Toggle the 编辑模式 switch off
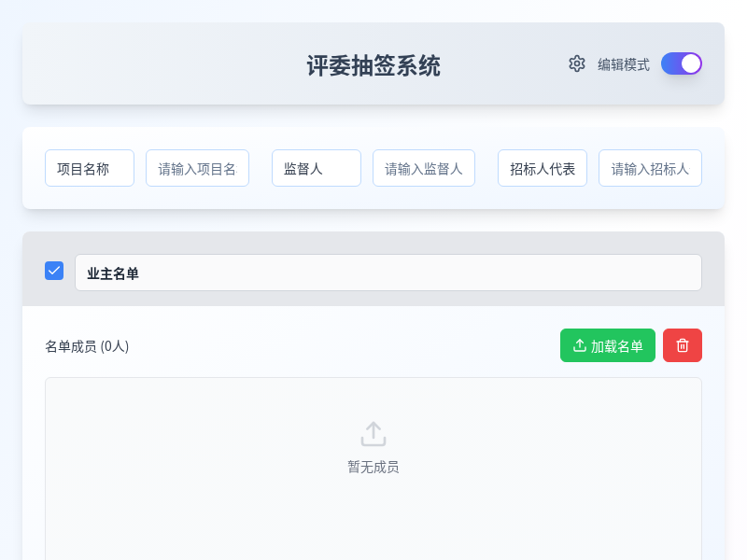This screenshot has height=560, width=747. click(x=682, y=63)
